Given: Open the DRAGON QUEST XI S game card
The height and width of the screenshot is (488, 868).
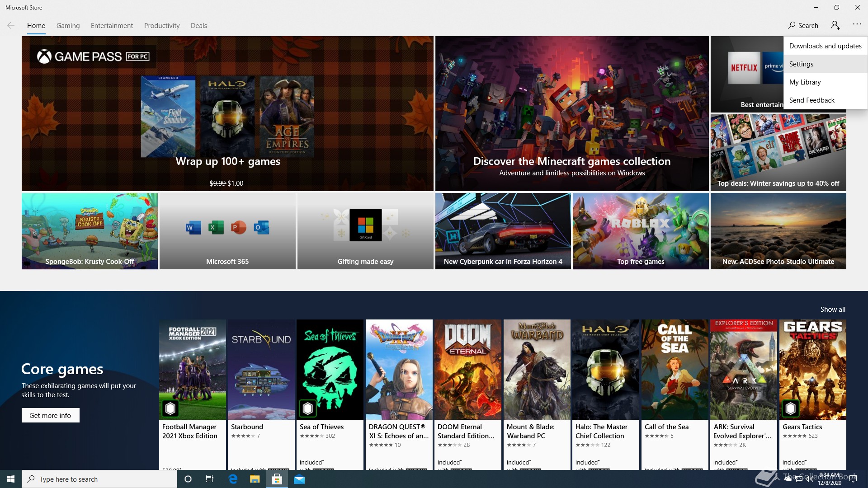Looking at the screenshot, I should tap(399, 394).
